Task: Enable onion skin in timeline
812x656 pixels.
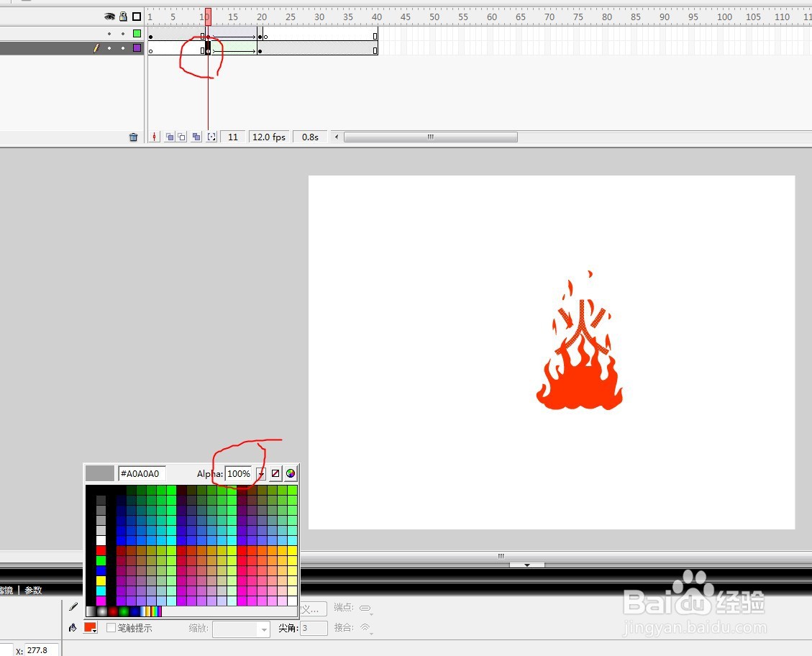Action: click(x=169, y=137)
